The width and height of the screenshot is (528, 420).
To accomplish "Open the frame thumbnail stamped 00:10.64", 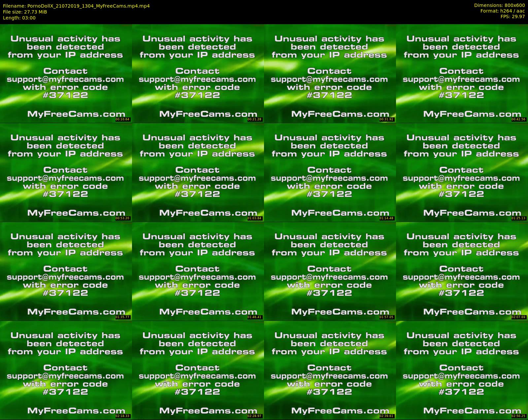I will point(66,74).
